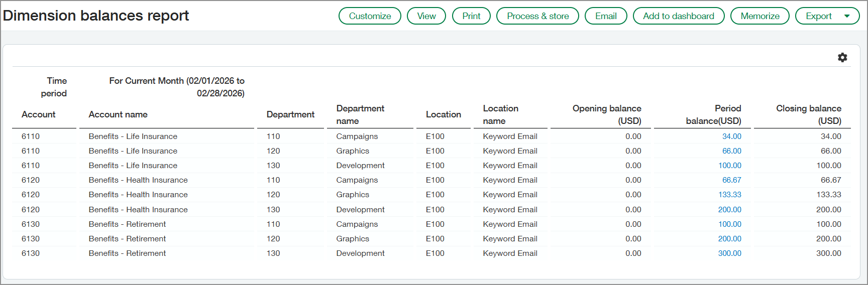Click the View button
868x285 pixels.
(426, 16)
